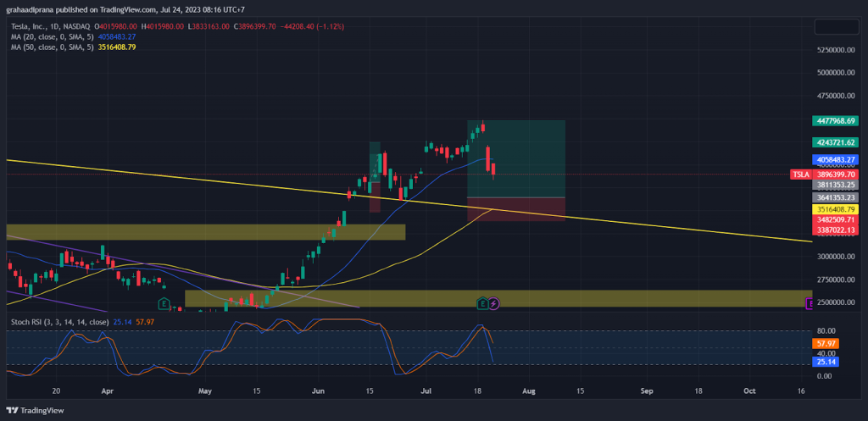
Task: Click the TradingView logo at bottom left
Action: (x=35, y=411)
